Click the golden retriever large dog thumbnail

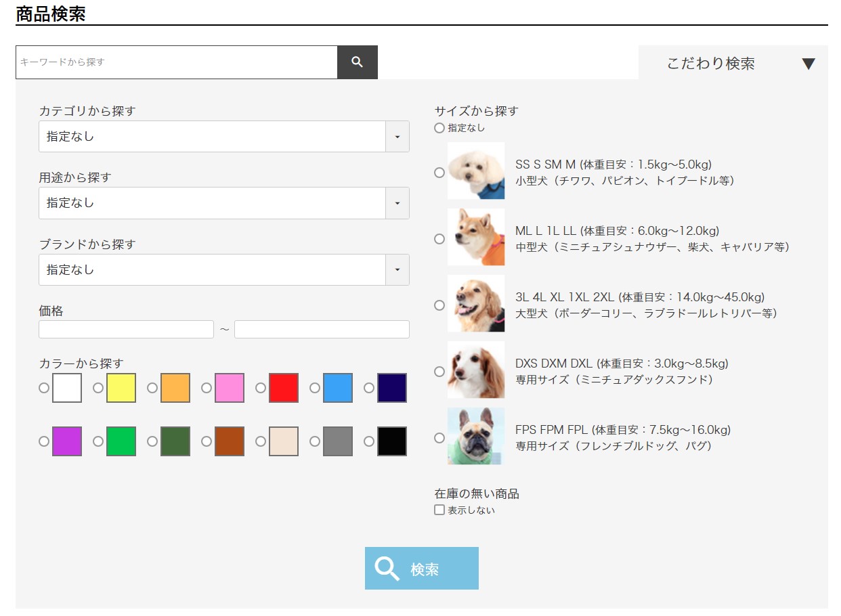(476, 303)
